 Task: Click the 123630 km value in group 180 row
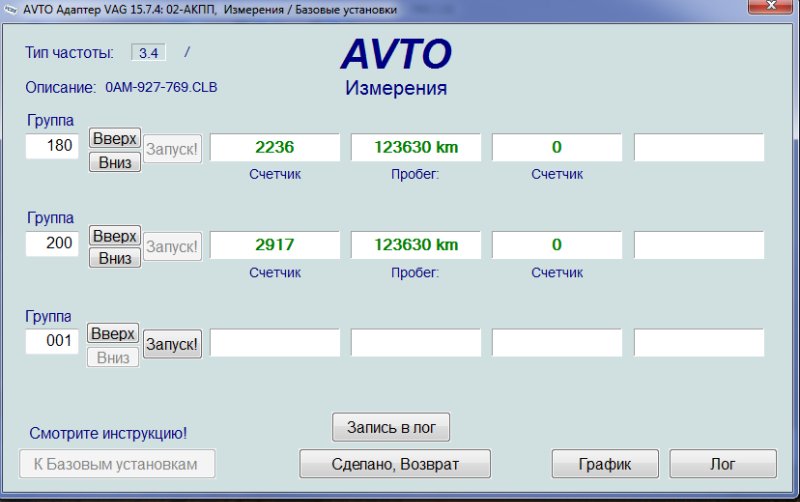(416, 147)
